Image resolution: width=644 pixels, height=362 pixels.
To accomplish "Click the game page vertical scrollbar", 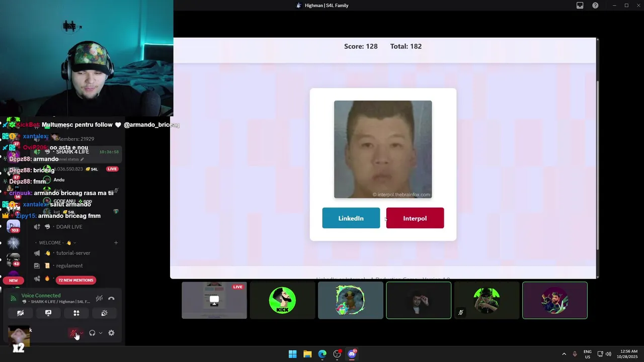I will click(x=597, y=166).
